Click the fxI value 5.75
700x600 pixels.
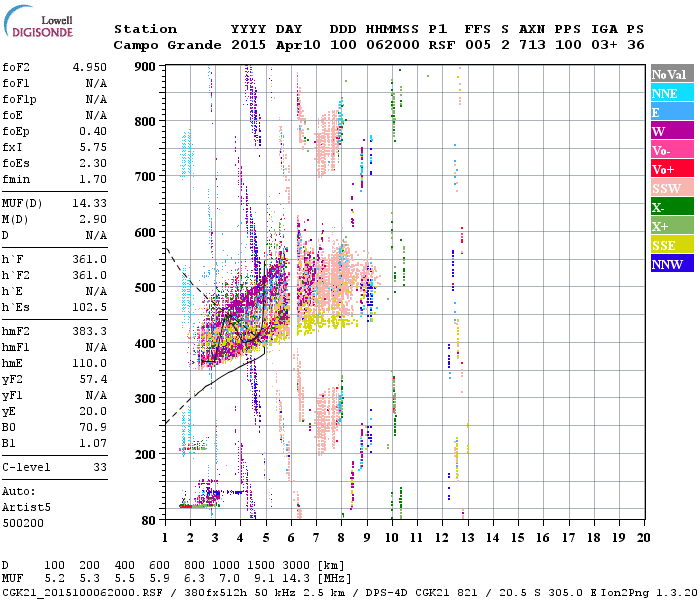[93, 147]
